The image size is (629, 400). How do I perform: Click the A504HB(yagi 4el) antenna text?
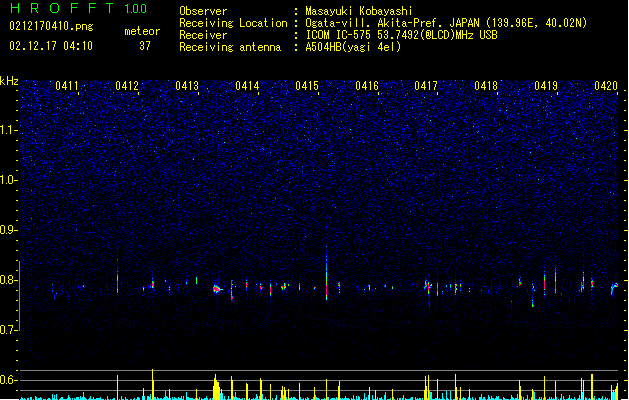point(353,47)
